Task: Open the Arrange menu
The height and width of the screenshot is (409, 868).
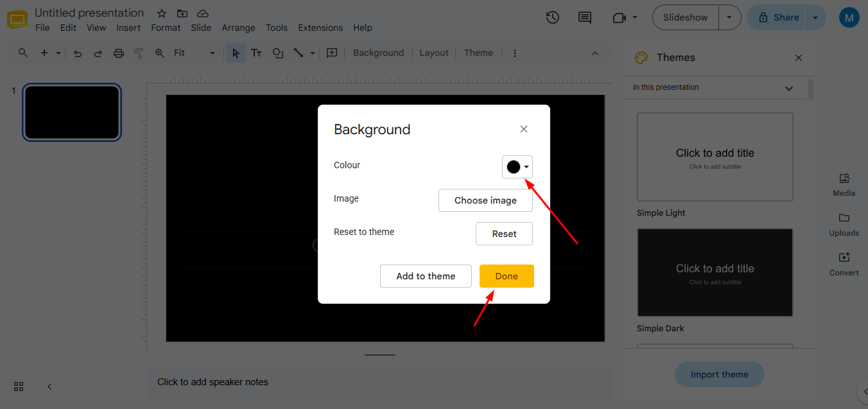Action: (x=238, y=28)
